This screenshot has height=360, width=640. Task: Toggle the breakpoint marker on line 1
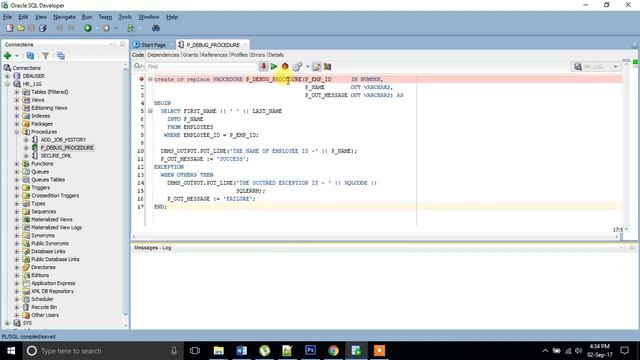141,79
